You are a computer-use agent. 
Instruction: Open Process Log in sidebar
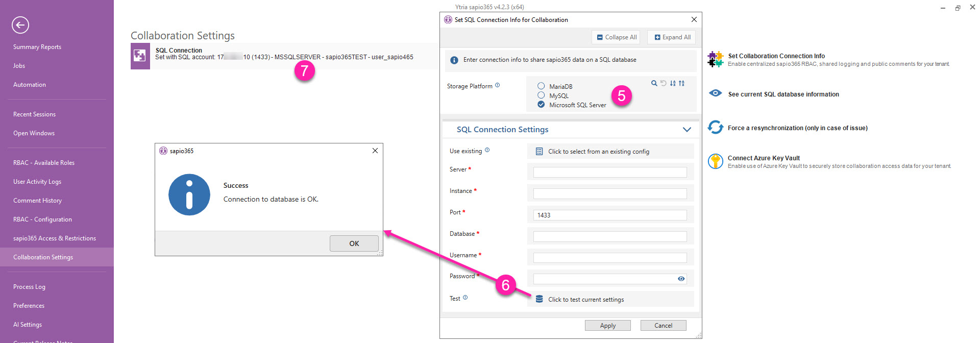tap(30, 287)
